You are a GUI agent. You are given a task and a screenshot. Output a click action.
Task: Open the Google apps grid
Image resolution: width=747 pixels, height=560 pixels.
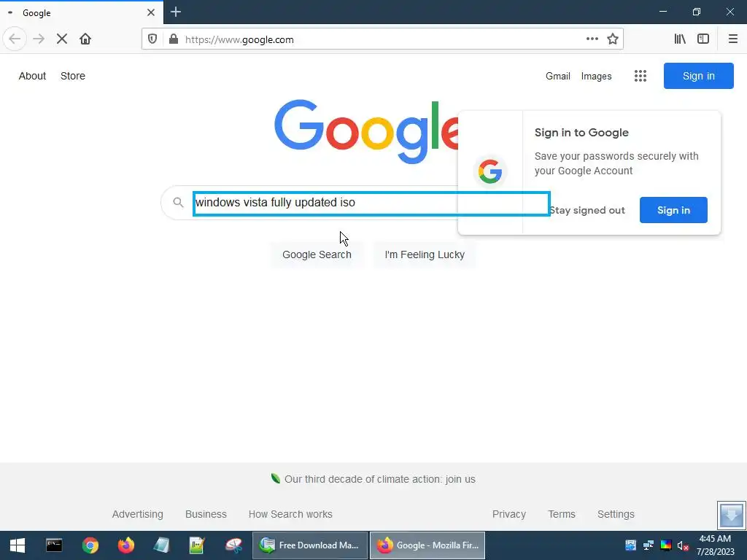click(x=640, y=76)
